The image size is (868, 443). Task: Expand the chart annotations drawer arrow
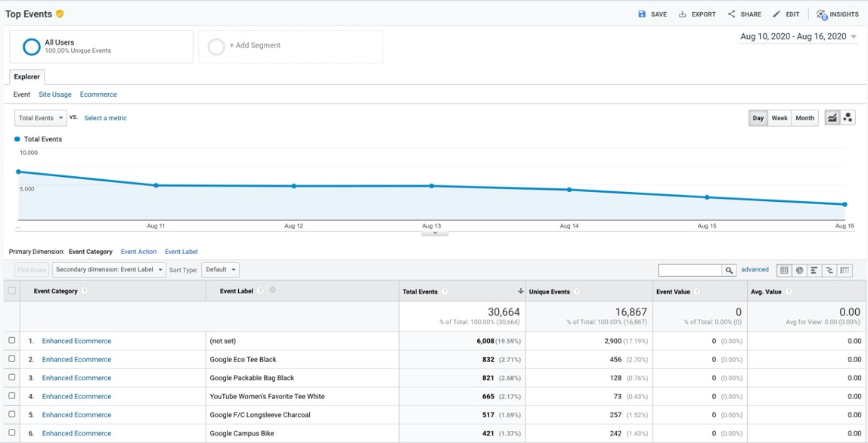click(x=435, y=233)
